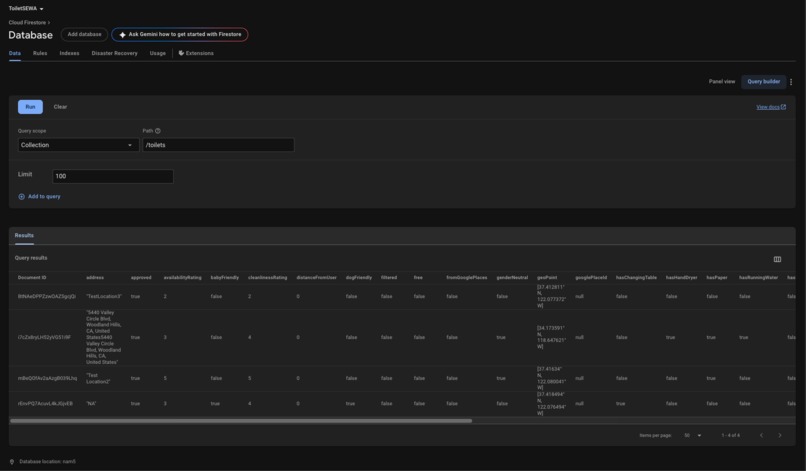Click the "Test Location2" address cell
806x471 pixels.
[x=98, y=378]
